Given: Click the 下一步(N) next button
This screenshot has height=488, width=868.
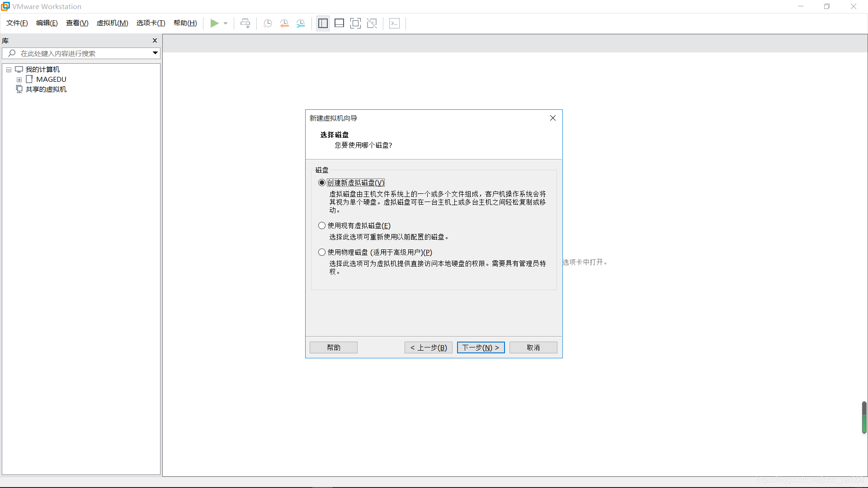Looking at the screenshot, I should 481,347.
